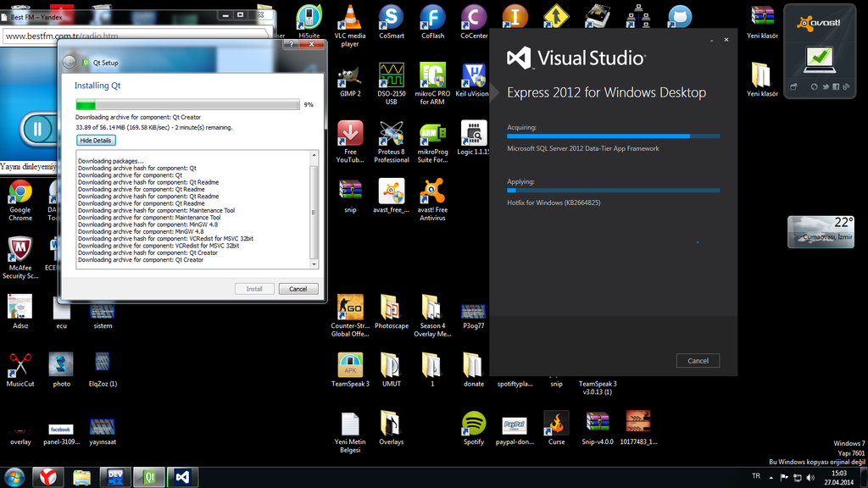
Task: Open the volume control in tray
Action: click(811, 478)
